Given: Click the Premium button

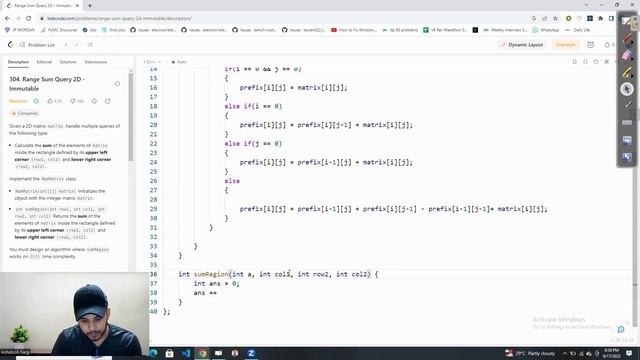Looking at the screenshot, I should pyautogui.click(x=566, y=44).
